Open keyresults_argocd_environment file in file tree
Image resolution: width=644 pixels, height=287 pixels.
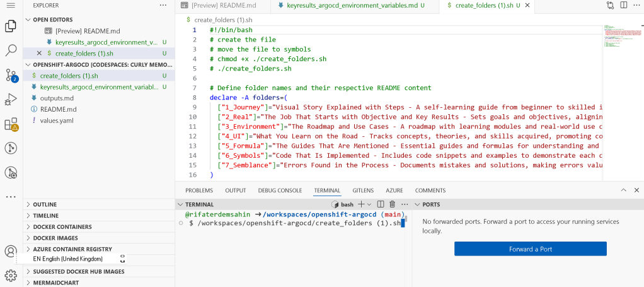pyautogui.click(x=99, y=87)
